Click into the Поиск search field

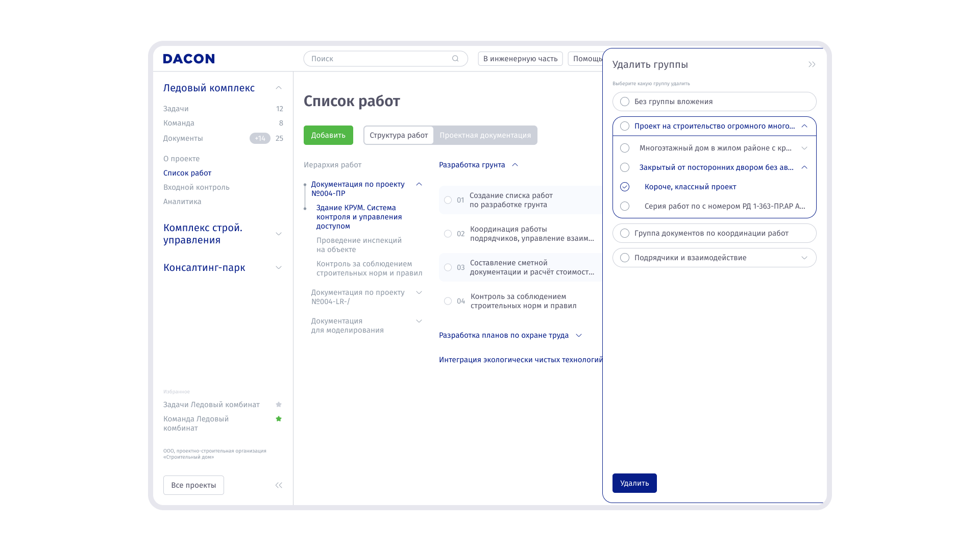click(378, 59)
